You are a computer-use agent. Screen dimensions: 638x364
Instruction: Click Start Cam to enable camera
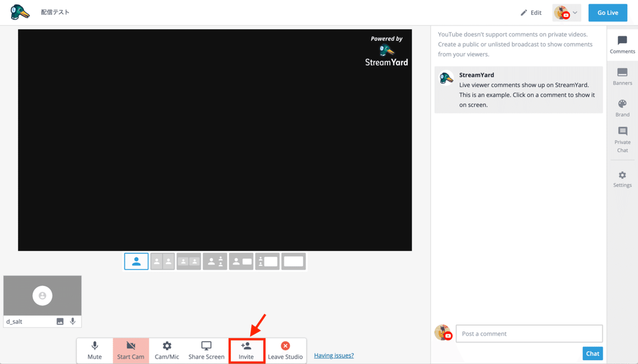click(131, 351)
